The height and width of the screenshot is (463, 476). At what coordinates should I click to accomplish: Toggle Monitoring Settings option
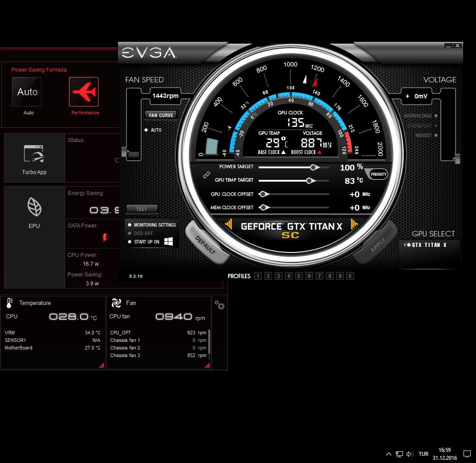(x=152, y=225)
